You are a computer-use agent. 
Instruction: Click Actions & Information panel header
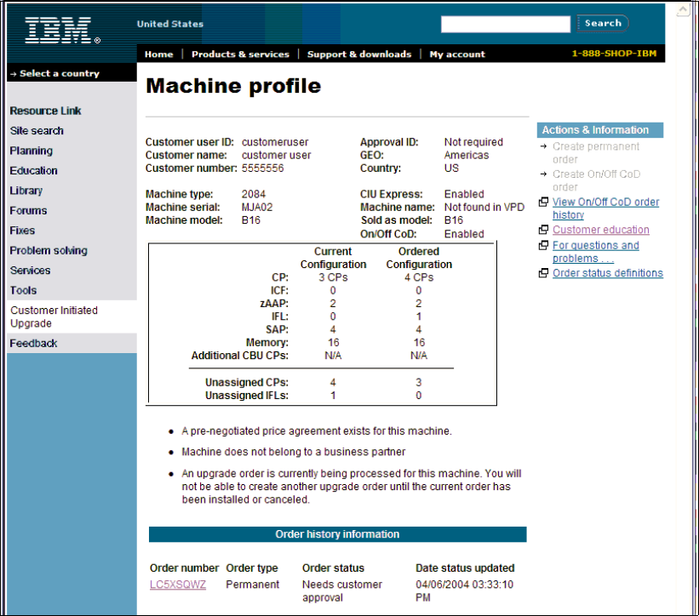[x=600, y=130]
